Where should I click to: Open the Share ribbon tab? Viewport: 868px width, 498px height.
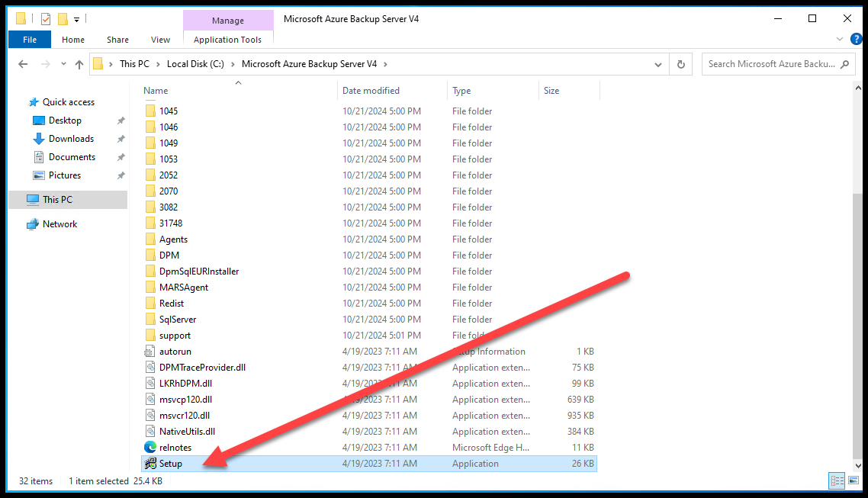(117, 40)
